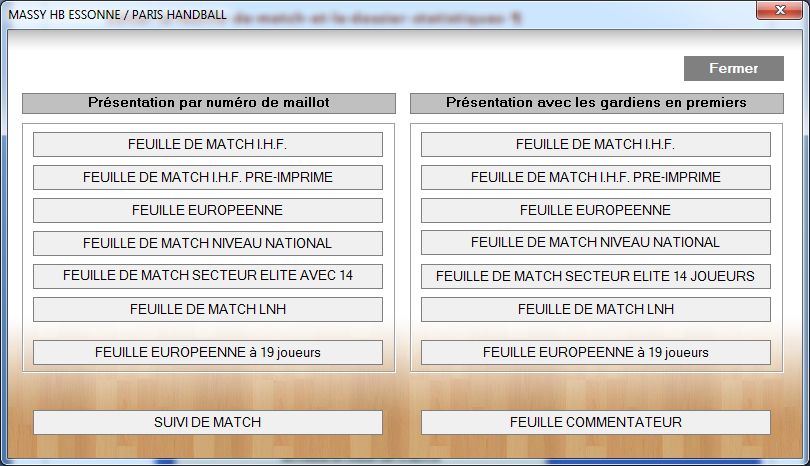Open FEUILLE EUROPEENNE in gardiens en premiers column

point(596,210)
